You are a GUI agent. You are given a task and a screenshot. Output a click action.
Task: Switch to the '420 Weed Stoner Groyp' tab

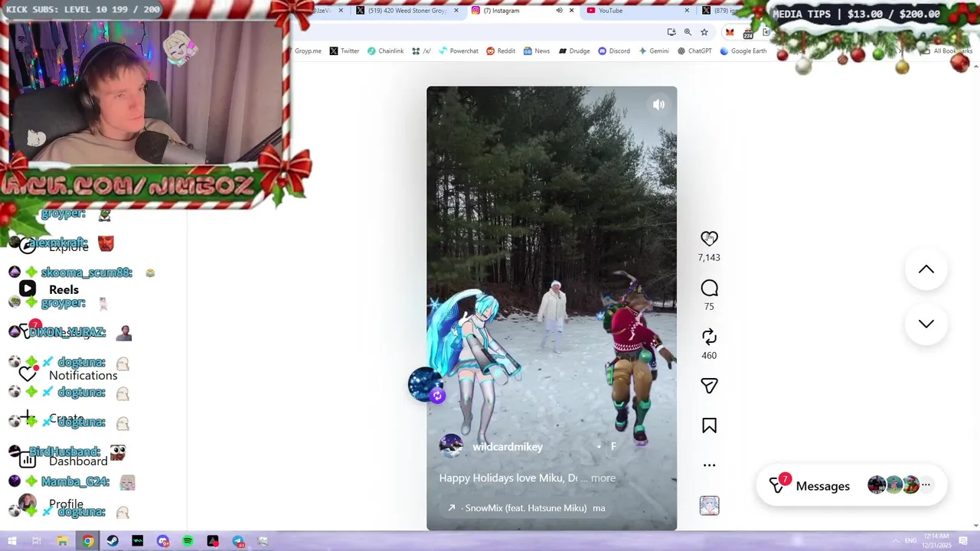407,11
